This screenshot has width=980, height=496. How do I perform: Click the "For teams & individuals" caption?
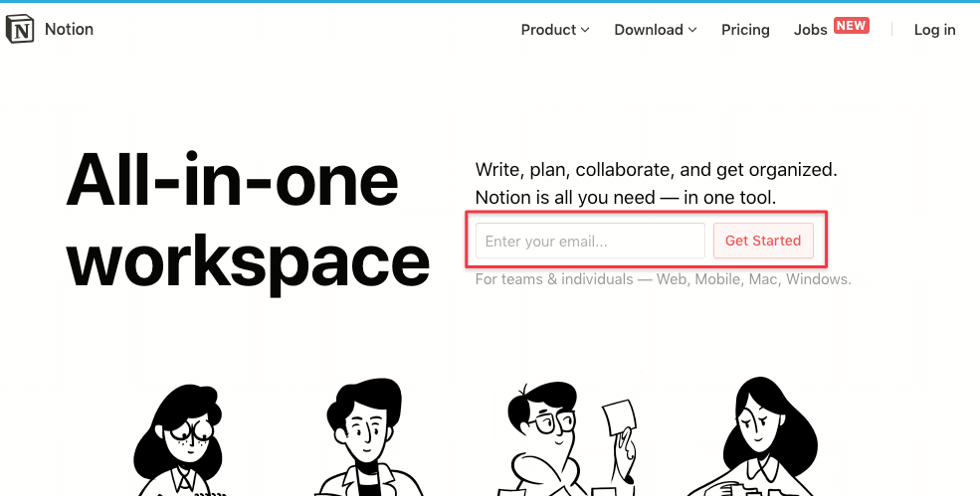(663, 279)
